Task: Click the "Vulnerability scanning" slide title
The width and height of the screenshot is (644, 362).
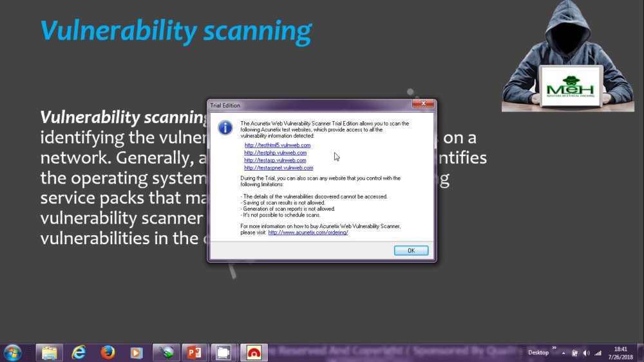Action: pyautogui.click(x=176, y=31)
